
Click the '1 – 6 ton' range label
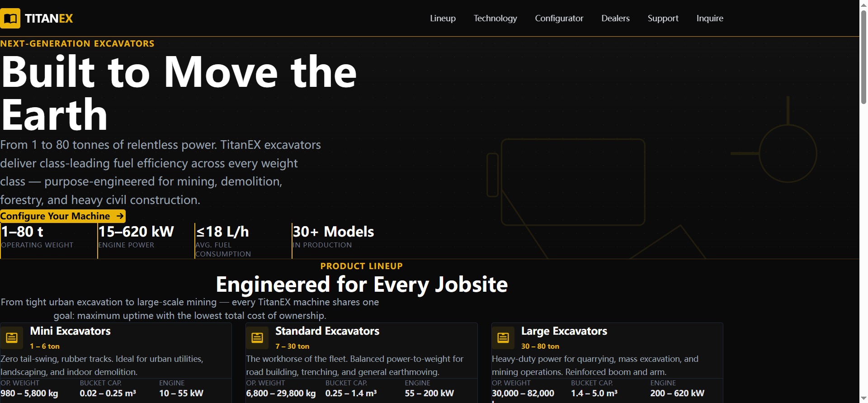45,346
